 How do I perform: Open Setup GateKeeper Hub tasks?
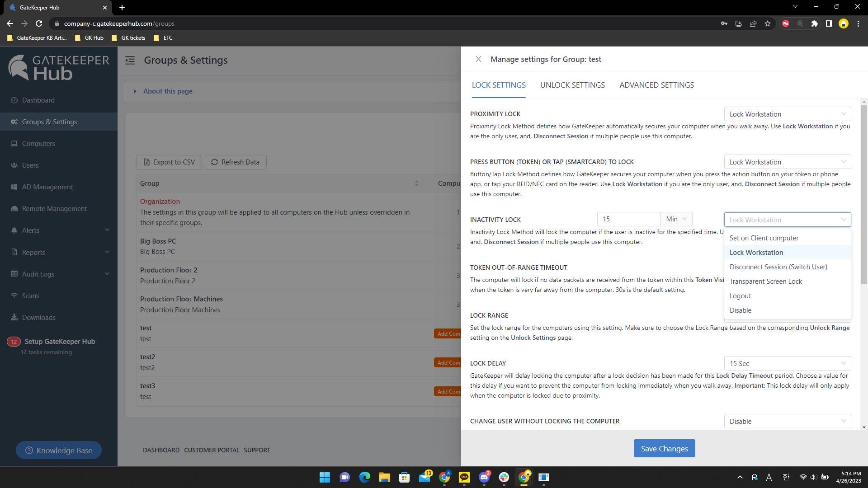60,342
